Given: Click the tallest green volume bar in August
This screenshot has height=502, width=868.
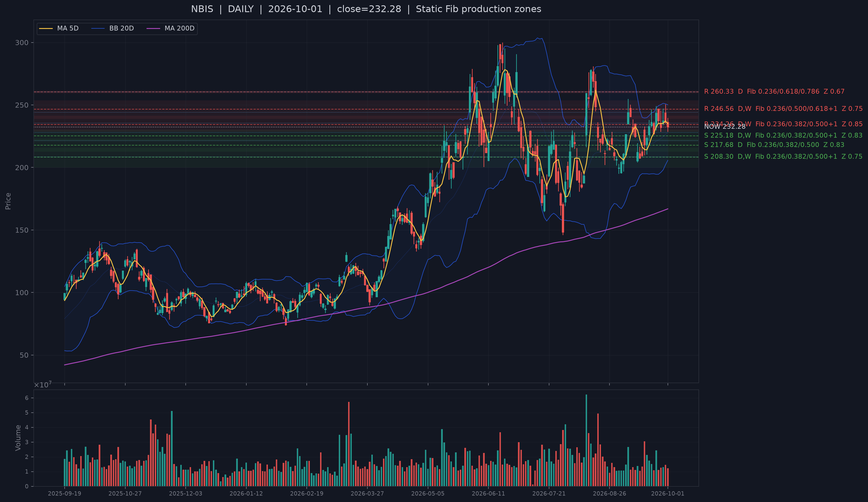Looking at the screenshot, I should tap(586, 440).
